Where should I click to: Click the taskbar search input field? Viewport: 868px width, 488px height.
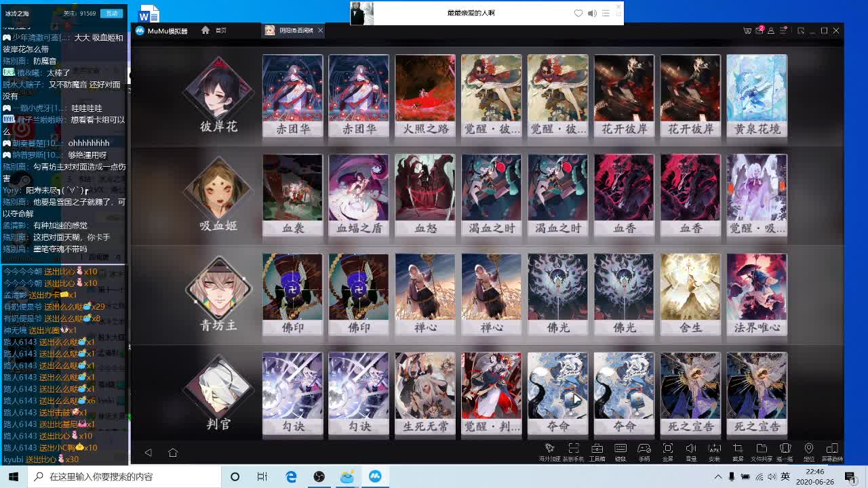[125, 476]
